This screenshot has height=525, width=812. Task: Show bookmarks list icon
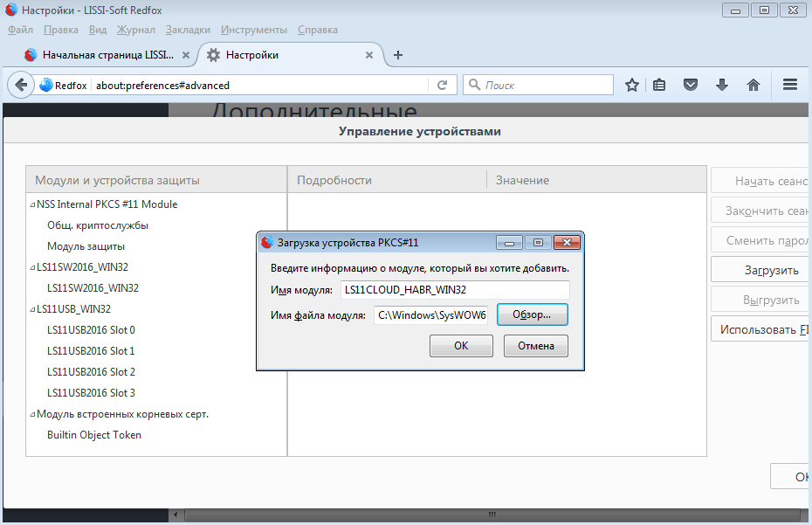pyautogui.click(x=659, y=85)
